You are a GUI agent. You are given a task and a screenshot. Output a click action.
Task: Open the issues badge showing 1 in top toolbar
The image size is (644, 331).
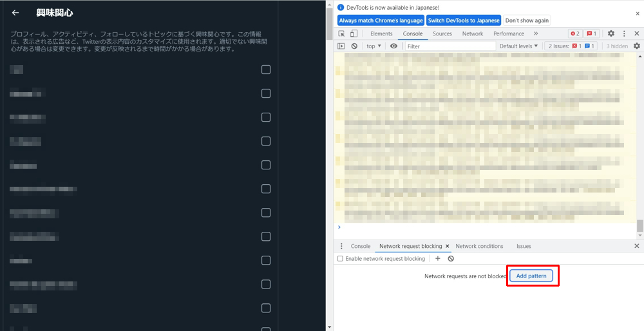coord(592,33)
